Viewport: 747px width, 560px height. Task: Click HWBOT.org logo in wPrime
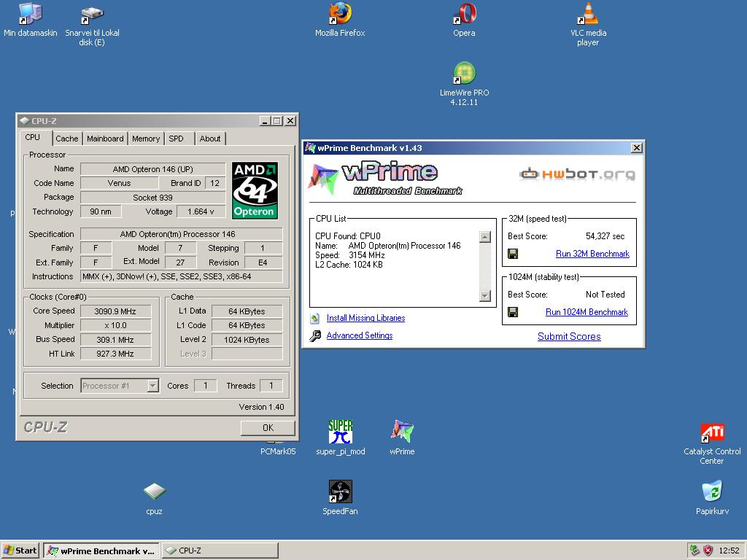(577, 174)
